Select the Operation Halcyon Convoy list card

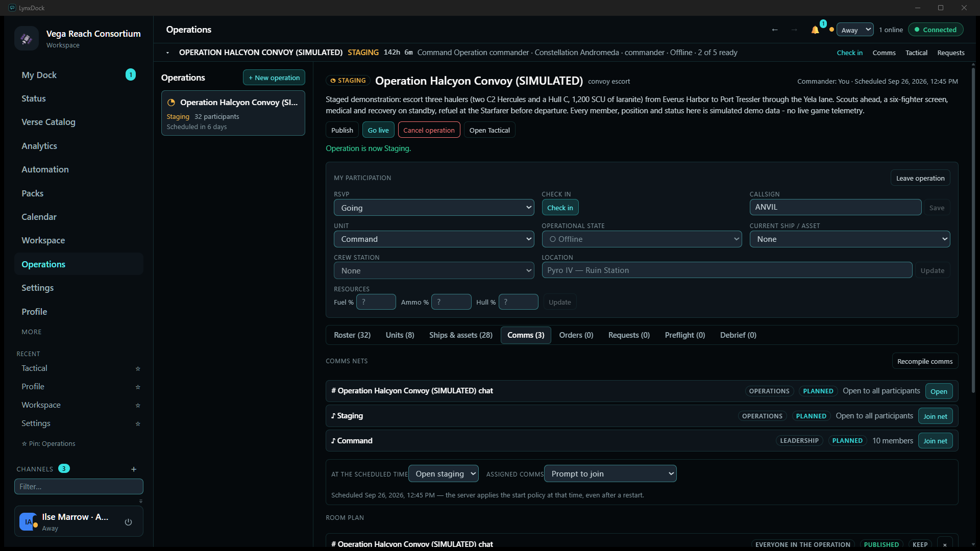tap(233, 113)
